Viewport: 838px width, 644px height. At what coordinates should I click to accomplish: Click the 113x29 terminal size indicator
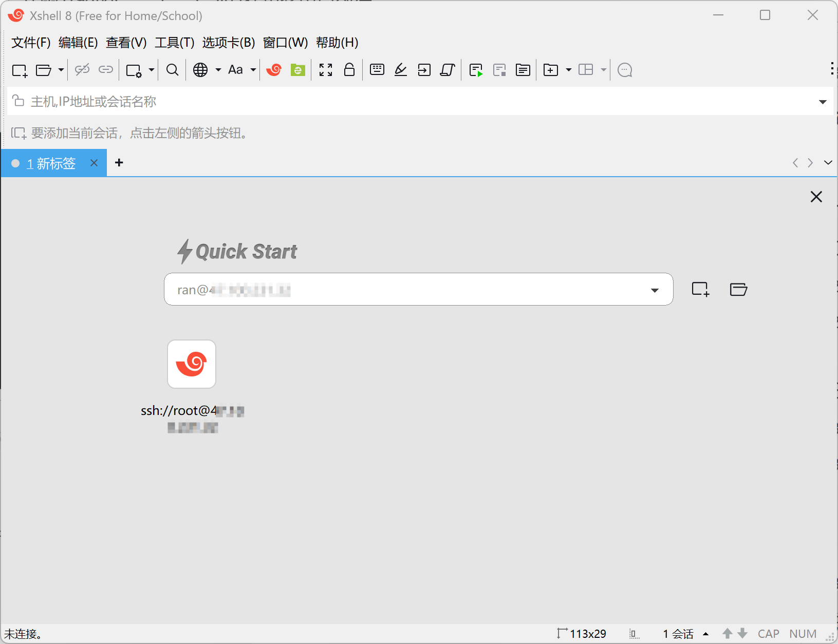[582, 634]
